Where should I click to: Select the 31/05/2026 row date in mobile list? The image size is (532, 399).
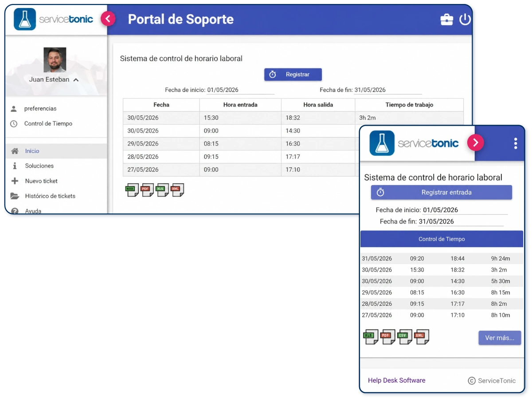[x=377, y=259]
